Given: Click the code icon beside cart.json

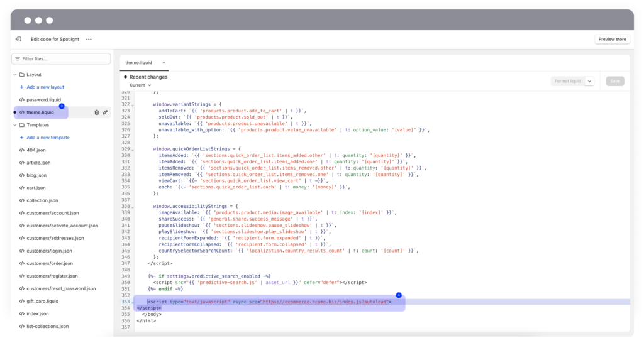Looking at the screenshot, I should pos(22,188).
